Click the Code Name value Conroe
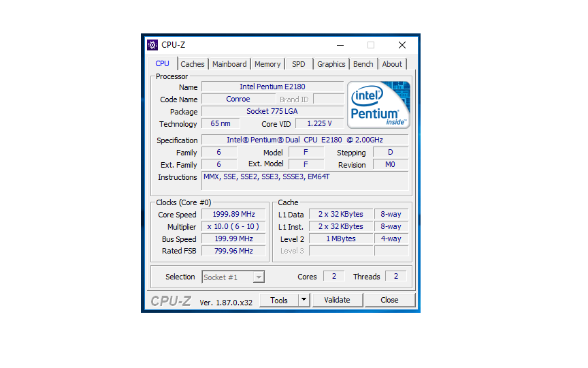 (238, 99)
